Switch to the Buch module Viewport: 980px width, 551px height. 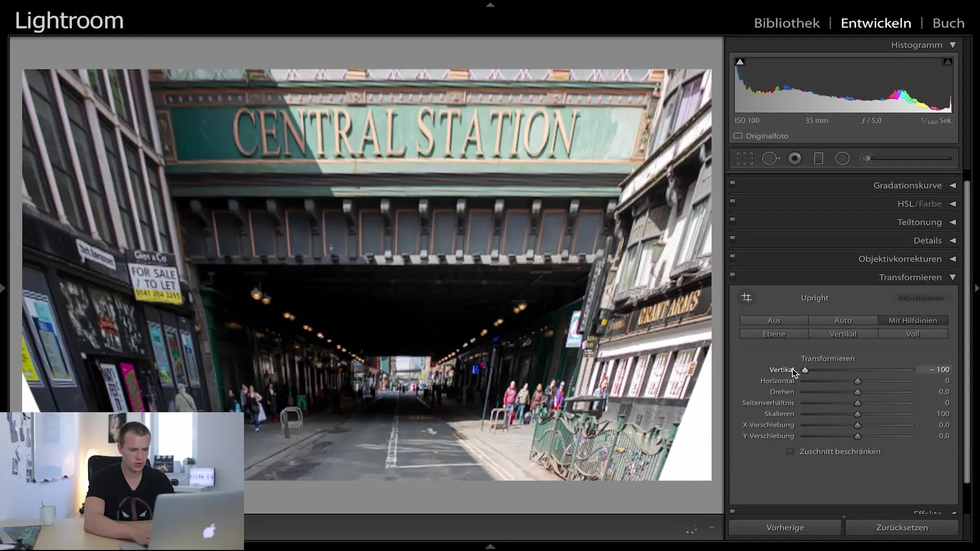click(948, 23)
